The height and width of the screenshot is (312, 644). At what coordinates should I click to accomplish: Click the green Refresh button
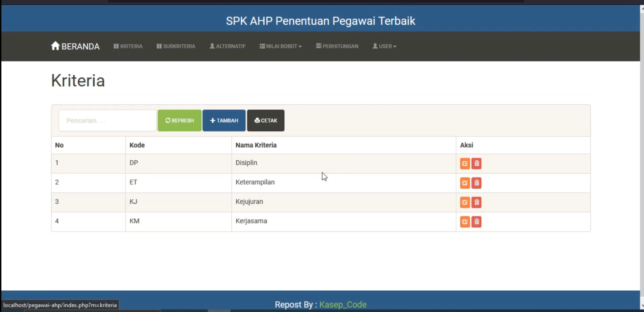179,120
